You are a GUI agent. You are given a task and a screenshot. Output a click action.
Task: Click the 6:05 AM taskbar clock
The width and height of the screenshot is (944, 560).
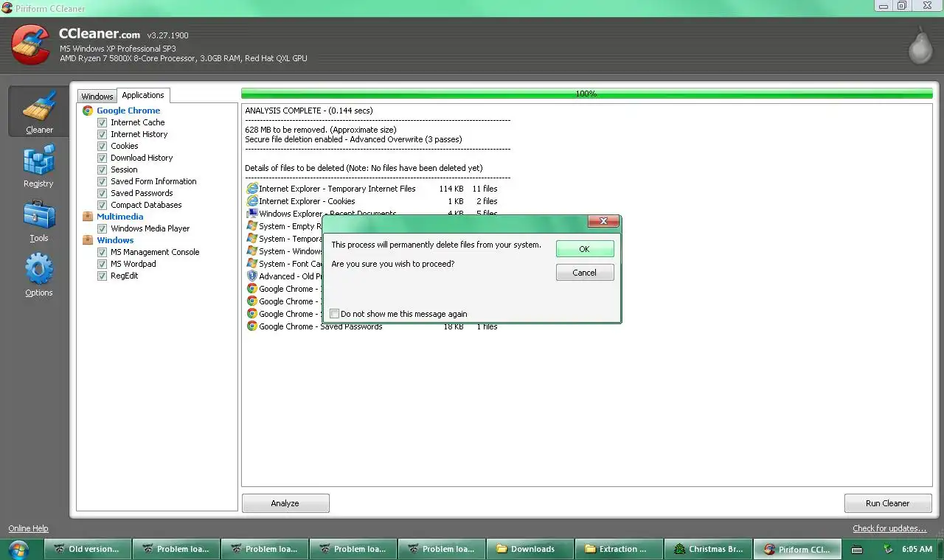click(x=917, y=550)
